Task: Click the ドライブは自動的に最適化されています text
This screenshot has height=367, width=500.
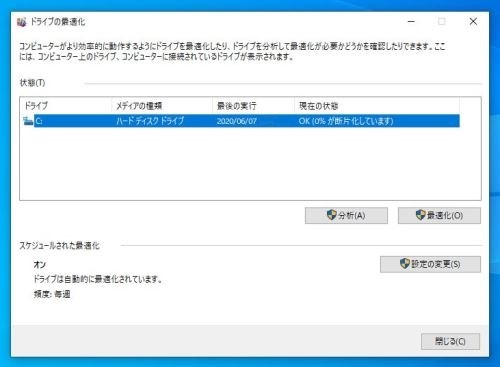Action: click(98, 279)
